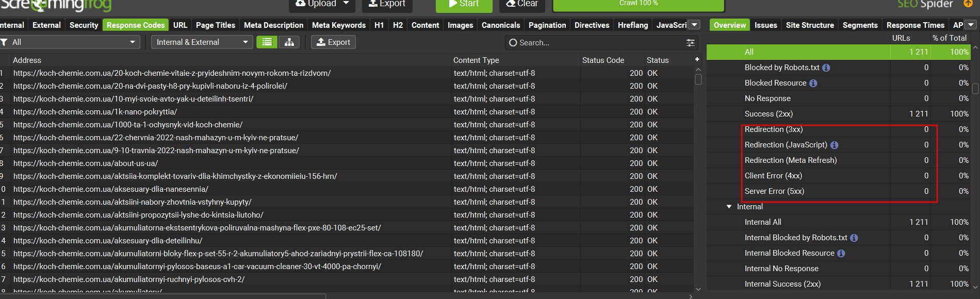Viewport: 980px width, 299px height.
Task: Click the funnel filter icon
Action: pos(4,42)
